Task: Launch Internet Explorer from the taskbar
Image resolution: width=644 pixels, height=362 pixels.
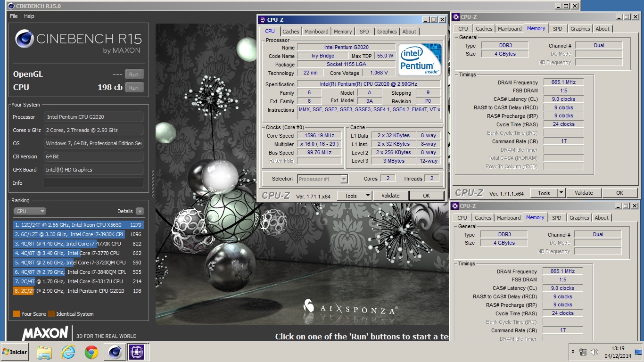Action: pos(68,352)
